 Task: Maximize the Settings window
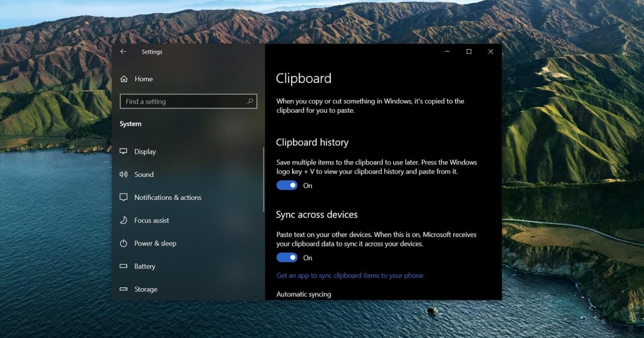[x=469, y=52]
